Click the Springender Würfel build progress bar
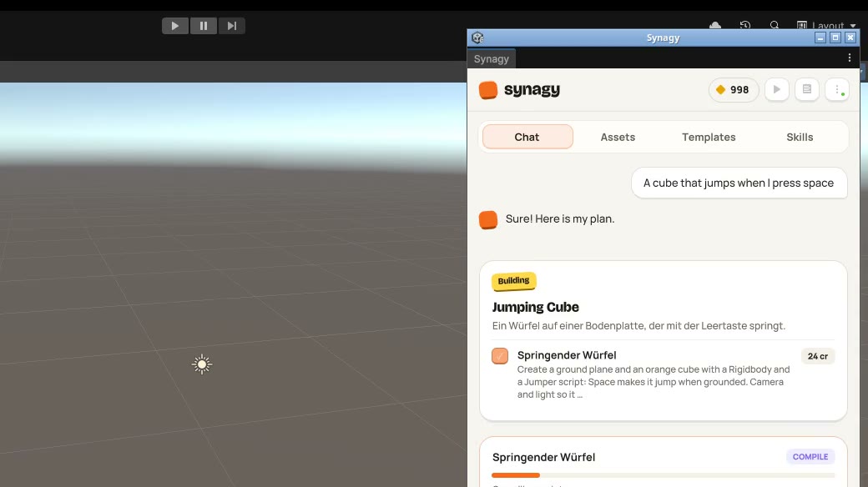The image size is (868, 487). tap(664, 475)
